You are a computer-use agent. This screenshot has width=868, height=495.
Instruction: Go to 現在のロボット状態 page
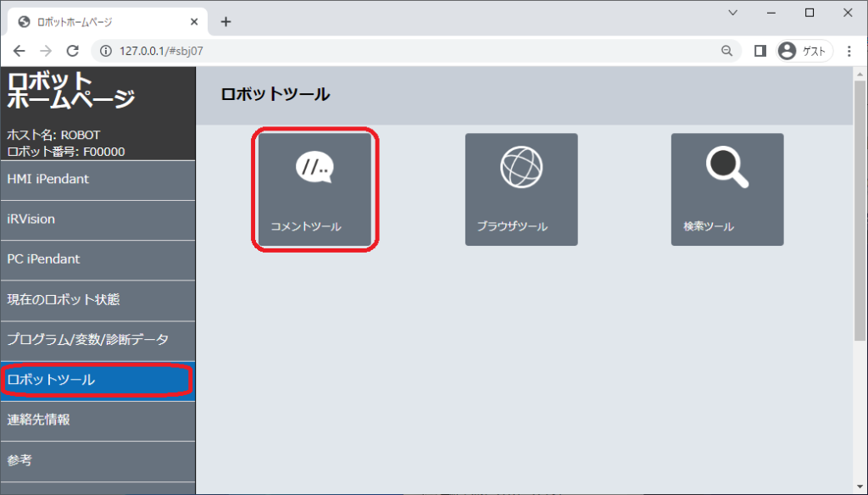click(x=97, y=300)
